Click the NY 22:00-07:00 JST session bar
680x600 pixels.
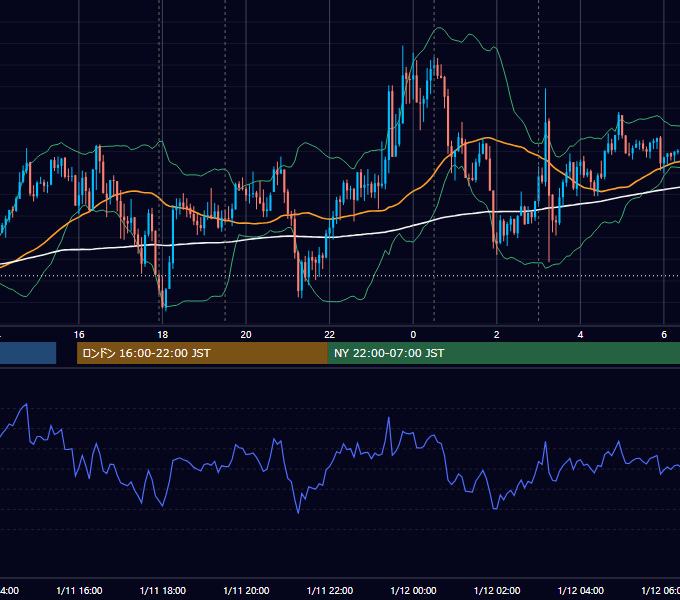click(503, 353)
